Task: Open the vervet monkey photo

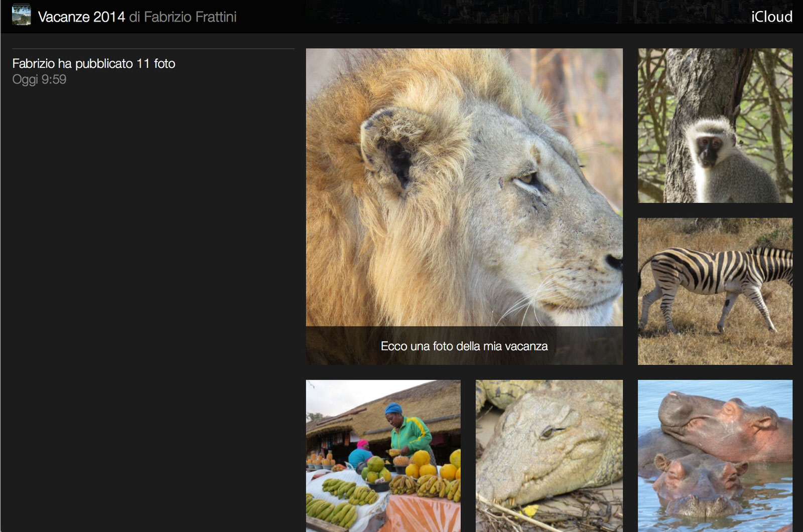Action: (715, 125)
